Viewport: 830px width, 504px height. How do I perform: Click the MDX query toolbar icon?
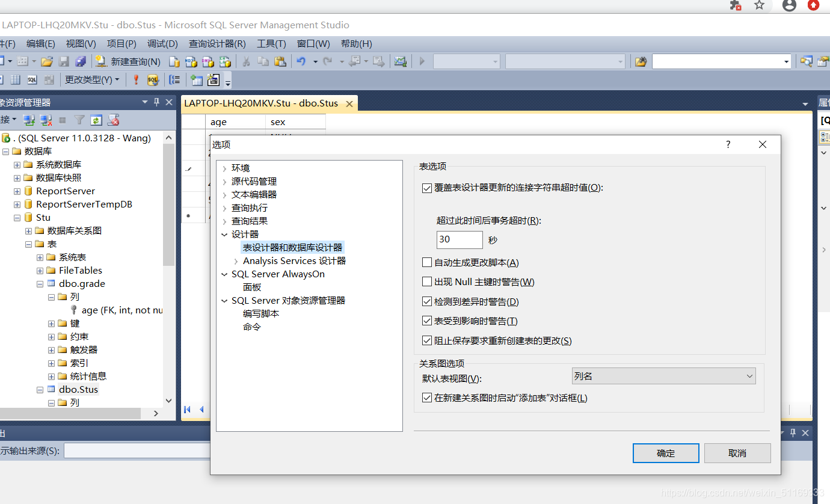(191, 61)
